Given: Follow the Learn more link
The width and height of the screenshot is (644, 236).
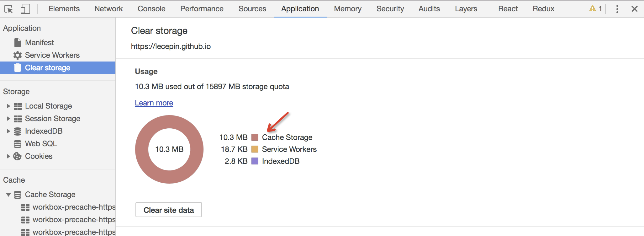Looking at the screenshot, I should (154, 103).
